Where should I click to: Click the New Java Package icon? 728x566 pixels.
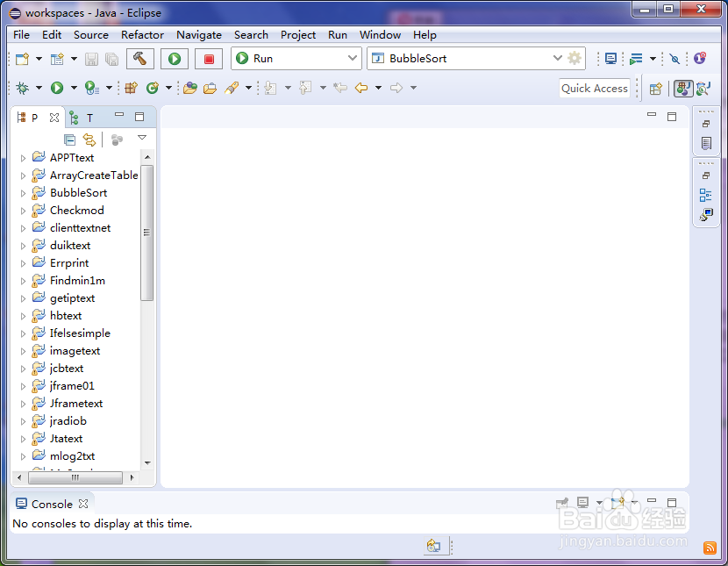click(132, 87)
